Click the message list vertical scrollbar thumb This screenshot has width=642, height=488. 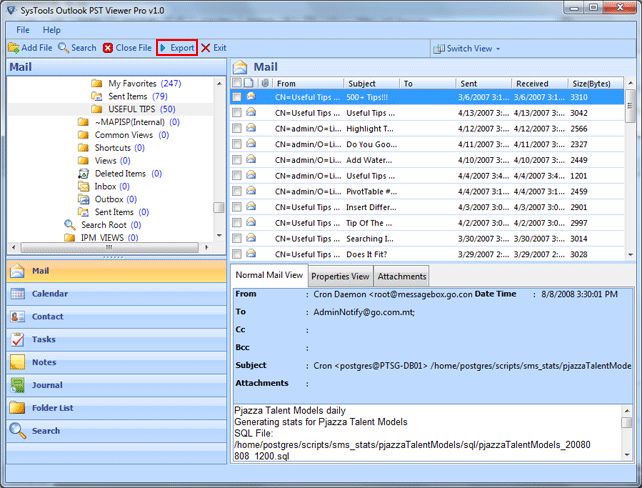point(630,106)
